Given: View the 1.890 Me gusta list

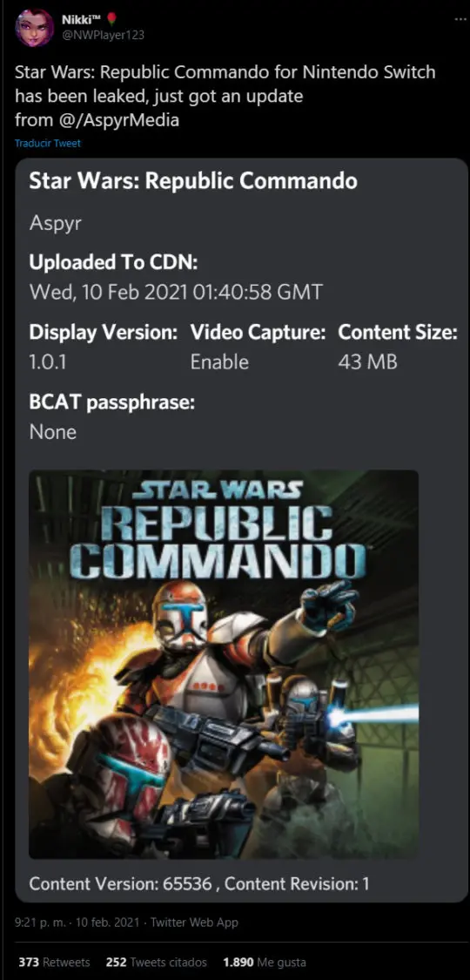Looking at the screenshot, I should click(x=265, y=962).
